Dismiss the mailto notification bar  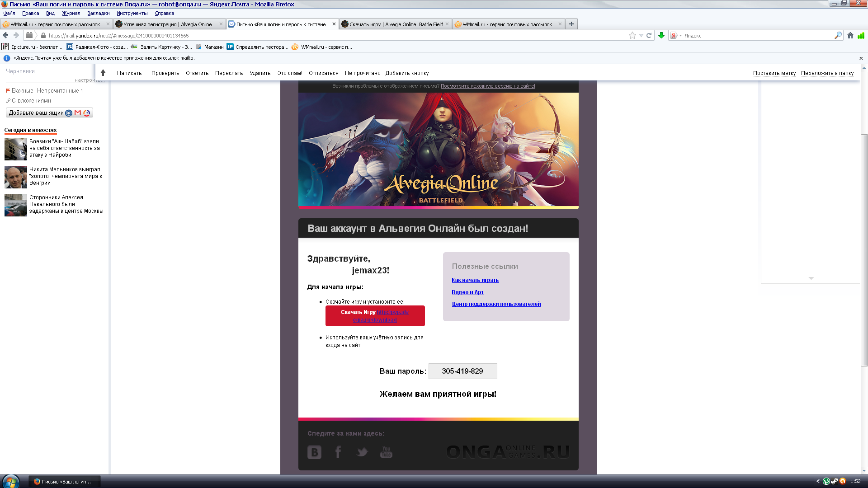pyautogui.click(x=861, y=58)
